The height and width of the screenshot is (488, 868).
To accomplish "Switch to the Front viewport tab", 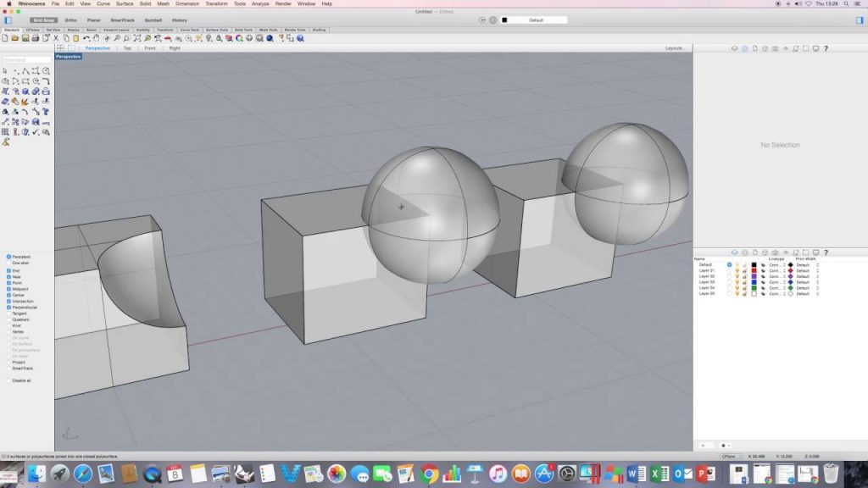I will point(150,48).
